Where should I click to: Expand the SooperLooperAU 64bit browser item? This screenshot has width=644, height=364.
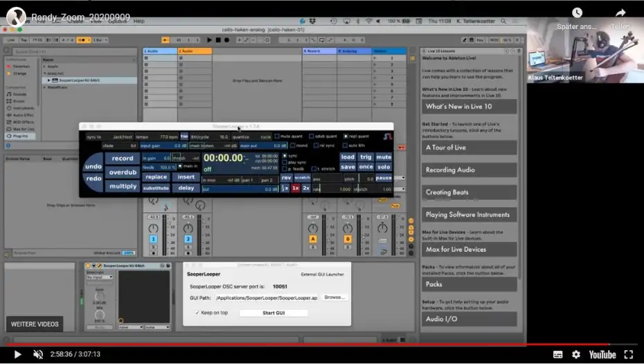[x=49, y=80]
